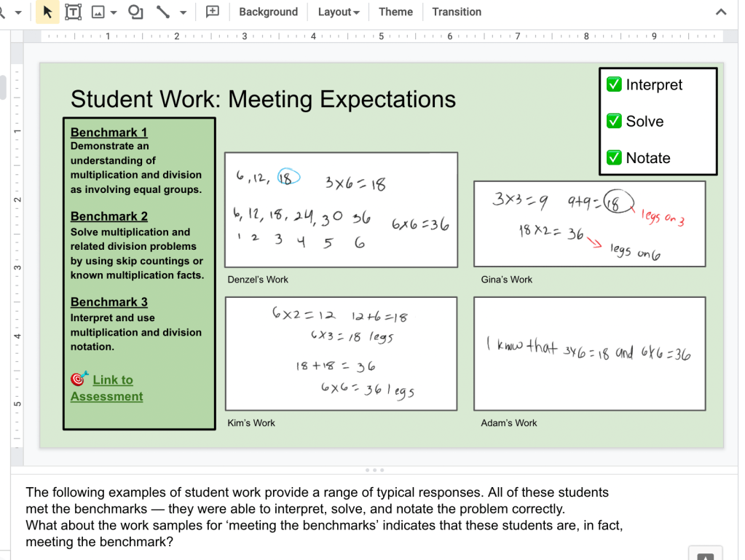Collapse the menus with the up chevron
The height and width of the screenshot is (560, 745).
click(721, 12)
